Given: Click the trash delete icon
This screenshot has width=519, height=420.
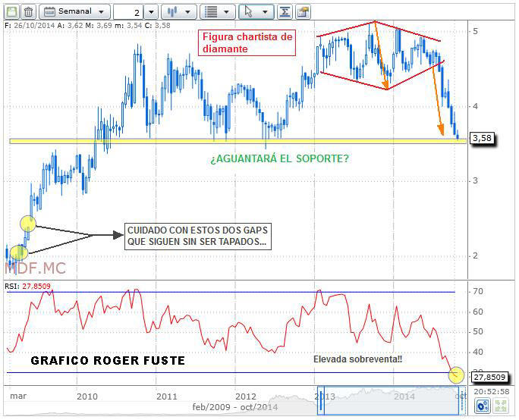Looking at the screenshot, I should (x=28, y=12).
